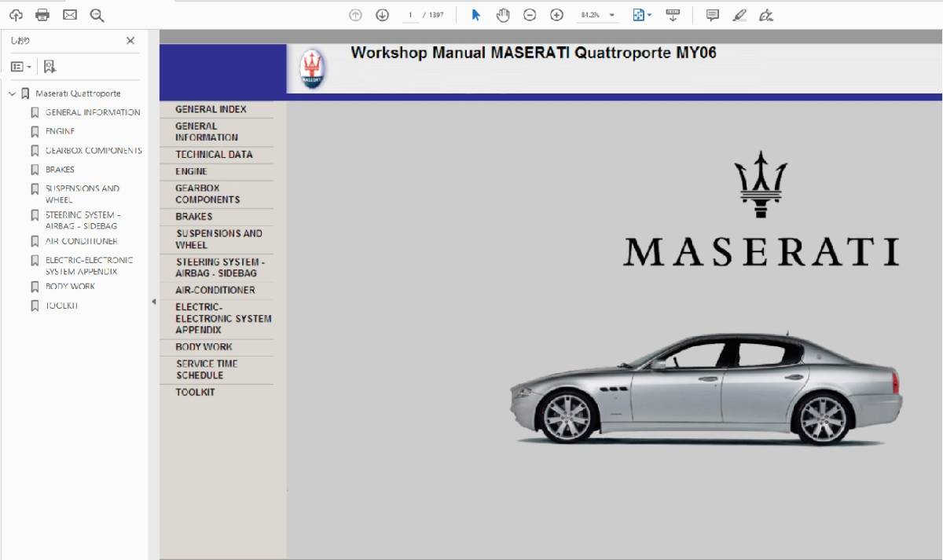Open SUSPENSIONS AND WHEEL bookmark
The height and width of the screenshot is (560, 943).
click(83, 194)
